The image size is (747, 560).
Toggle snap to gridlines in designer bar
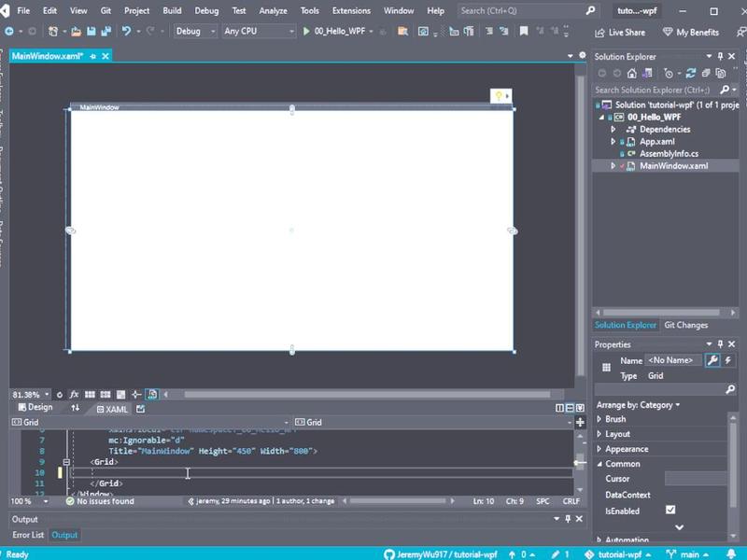(x=106, y=394)
